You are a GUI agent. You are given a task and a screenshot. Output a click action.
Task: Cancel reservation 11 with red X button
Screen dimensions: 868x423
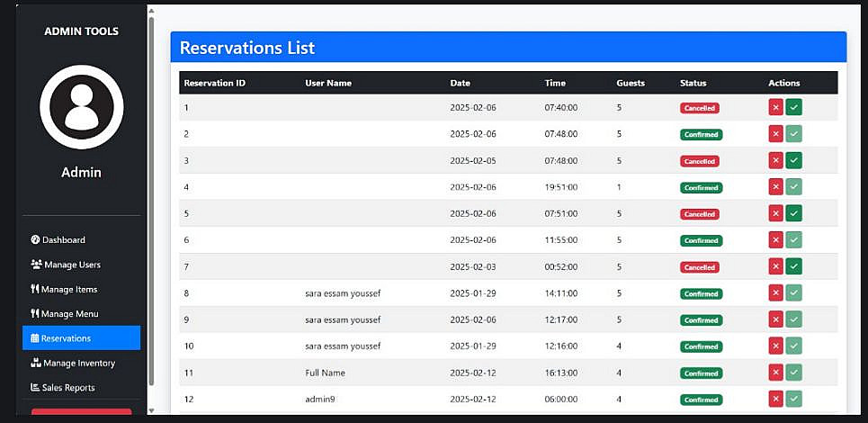click(775, 373)
